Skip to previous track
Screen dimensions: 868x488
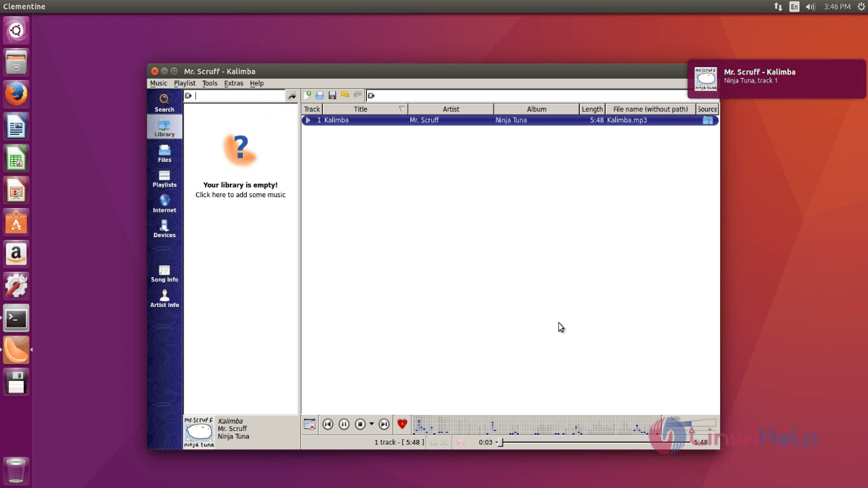coord(328,424)
